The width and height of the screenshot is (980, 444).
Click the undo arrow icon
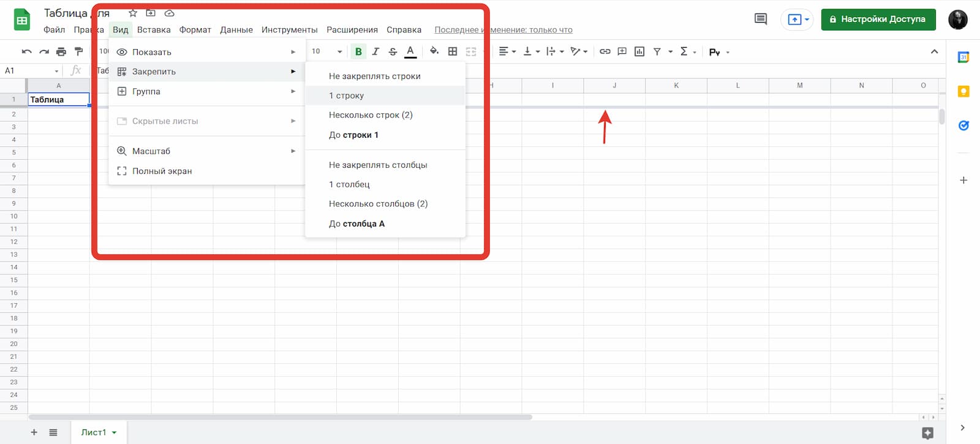pos(26,52)
